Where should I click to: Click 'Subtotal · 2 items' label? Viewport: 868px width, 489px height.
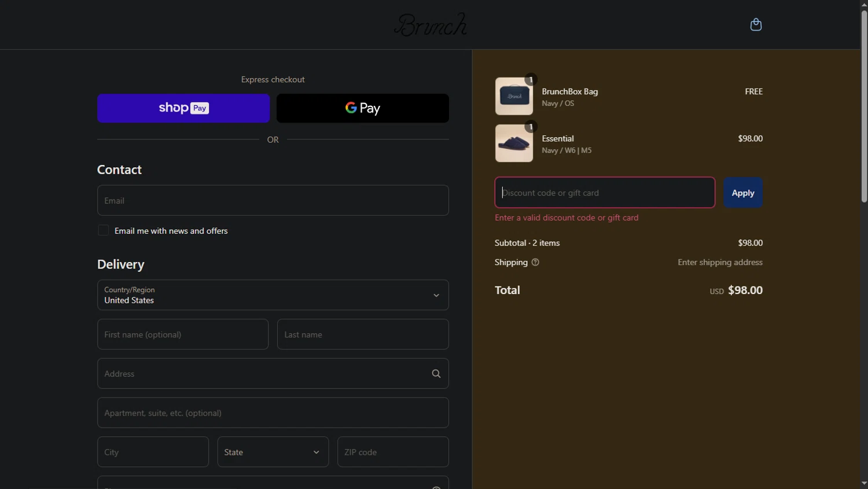click(x=527, y=243)
